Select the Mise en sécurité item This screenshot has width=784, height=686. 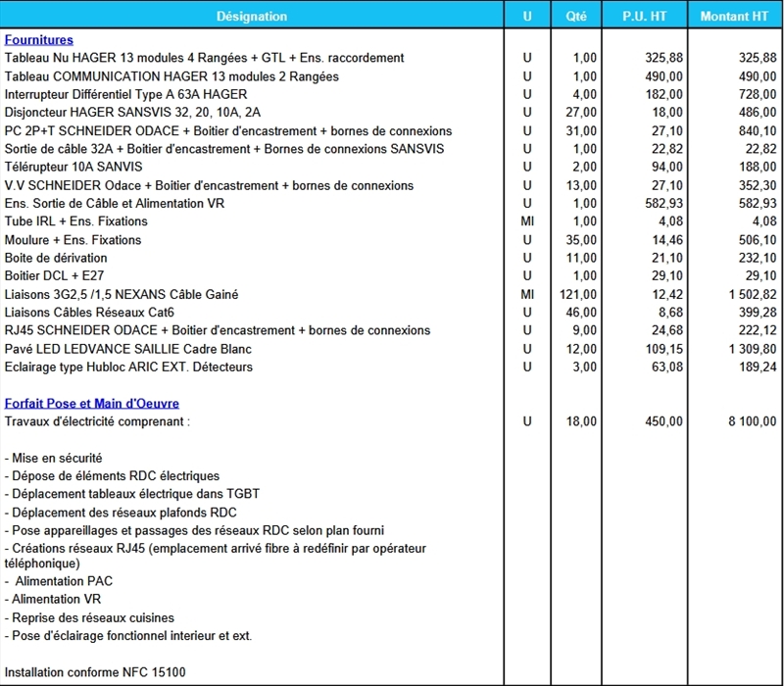pyautogui.click(x=53, y=458)
